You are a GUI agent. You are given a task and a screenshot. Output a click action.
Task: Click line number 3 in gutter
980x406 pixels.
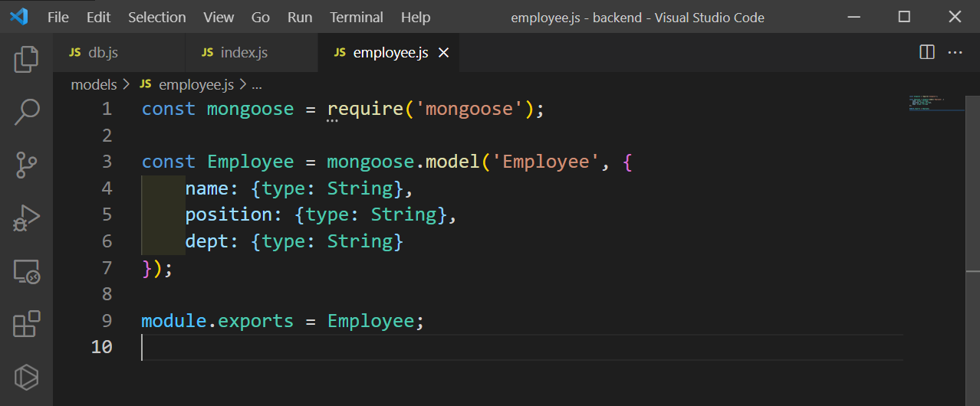coord(107,162)
